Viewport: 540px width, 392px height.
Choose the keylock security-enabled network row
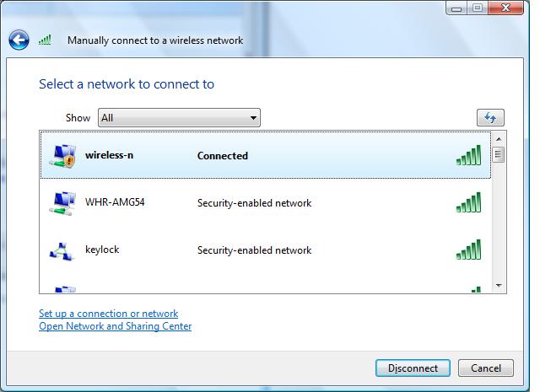pos(266,250)
